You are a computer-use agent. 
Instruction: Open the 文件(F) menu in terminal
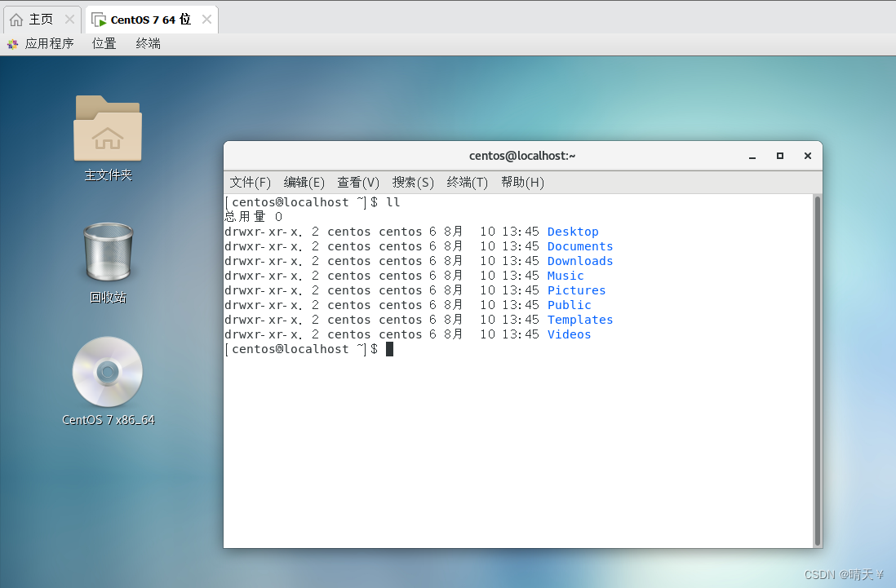(x=250, y=182)
